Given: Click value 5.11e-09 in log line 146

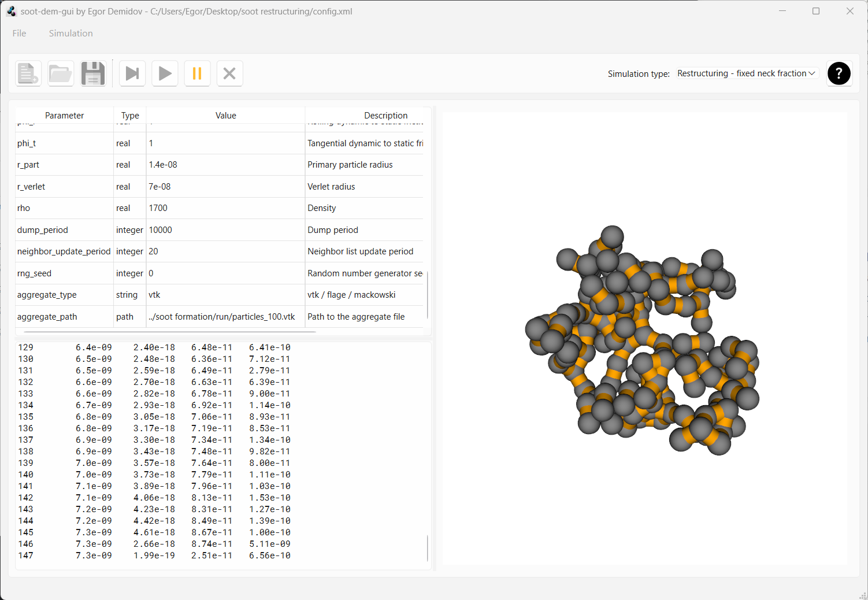Looking at the screenshot, I should click(x=270, y=544).
